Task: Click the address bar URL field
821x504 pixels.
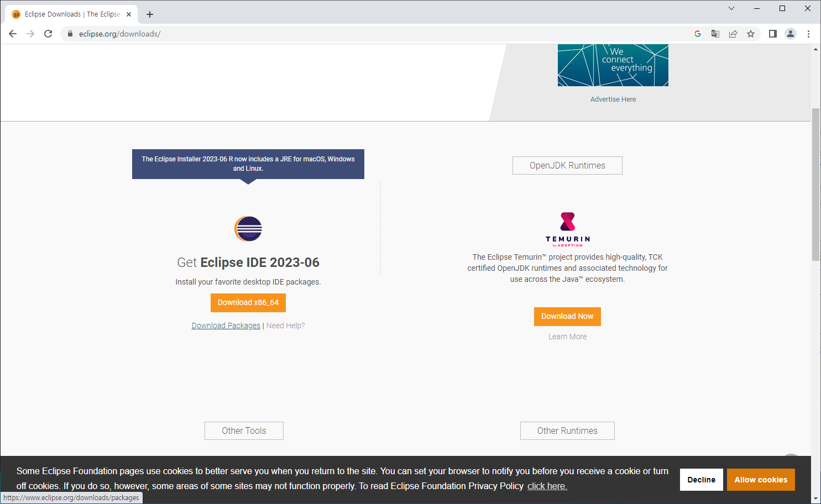Action: pyautogui.click(x=381, y=34)
